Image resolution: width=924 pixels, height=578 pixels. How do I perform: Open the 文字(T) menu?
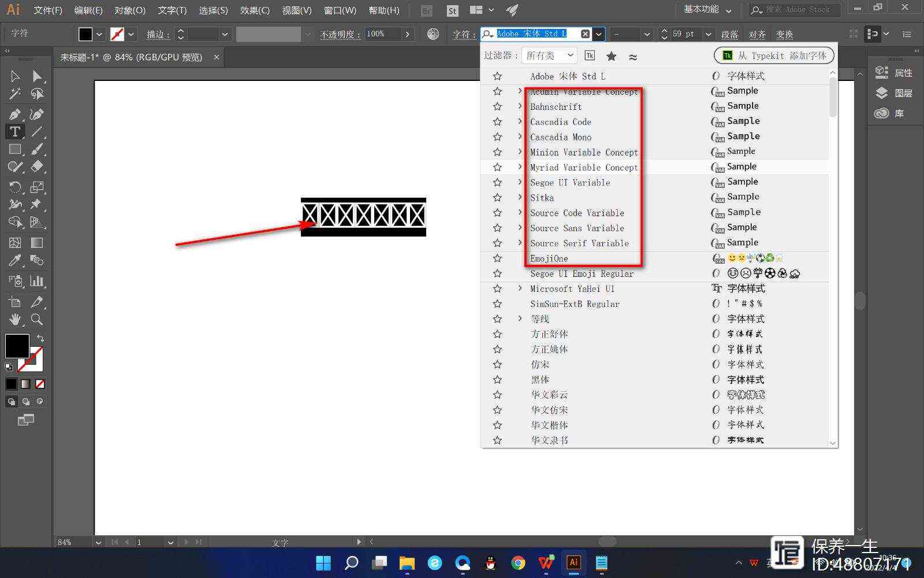click(172, 10)
